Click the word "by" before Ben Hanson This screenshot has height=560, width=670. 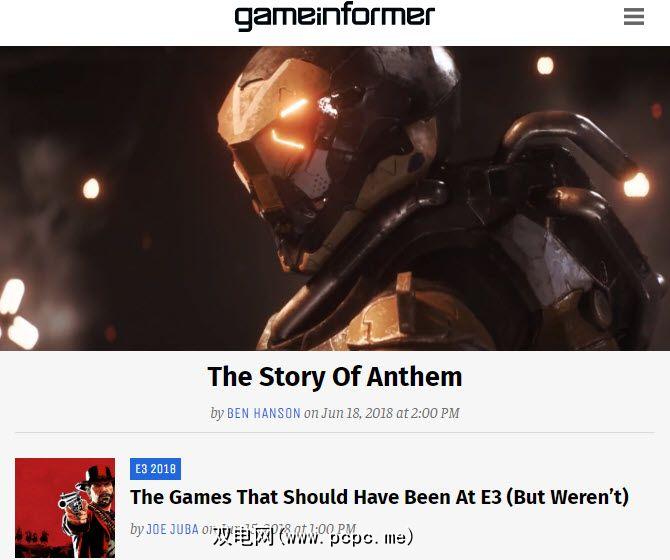click(217, 413)
